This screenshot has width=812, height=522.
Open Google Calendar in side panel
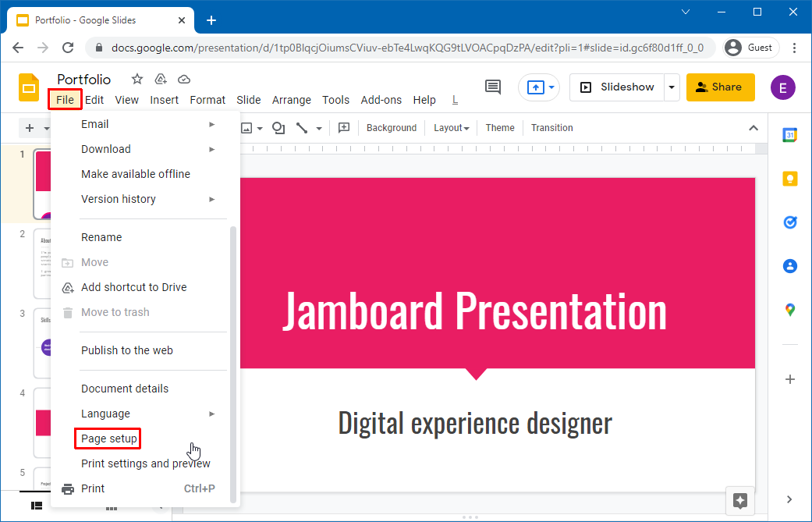[x=789, y=135]
